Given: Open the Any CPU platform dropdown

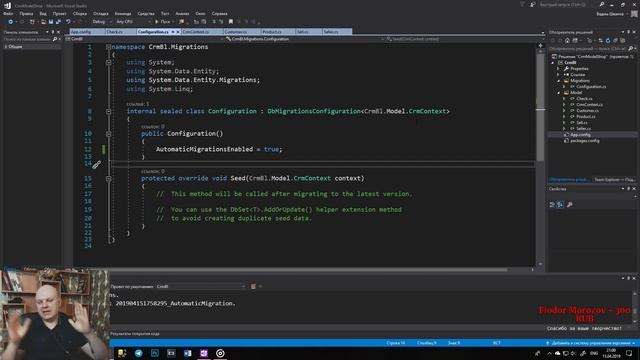Looking at the screenshot, I should tap(133, 22).
